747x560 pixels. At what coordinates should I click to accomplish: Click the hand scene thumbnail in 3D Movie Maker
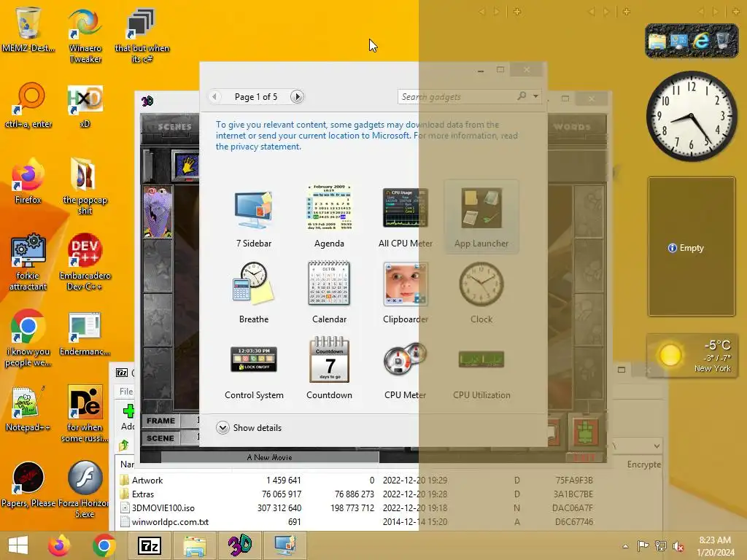187,166
